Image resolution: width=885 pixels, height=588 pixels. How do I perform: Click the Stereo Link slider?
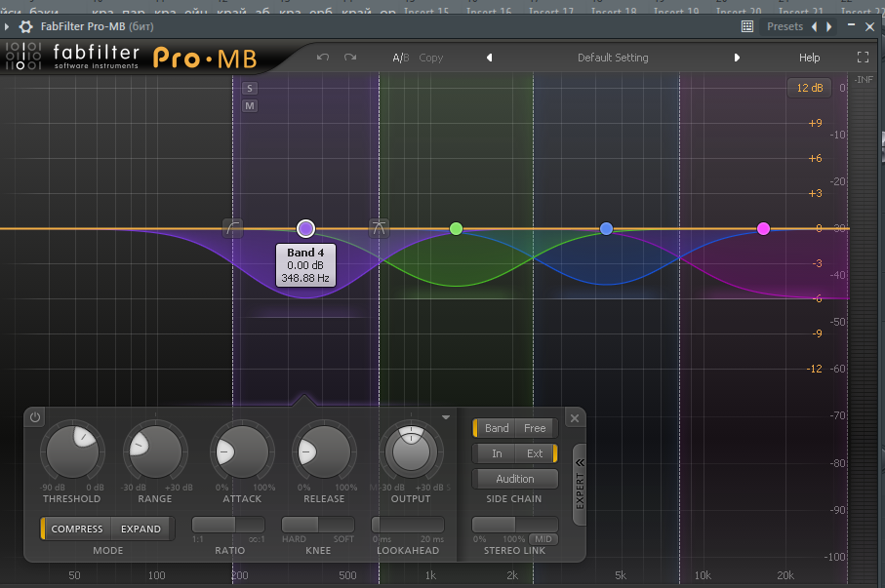pyautogui.click(x=515, y=525)
